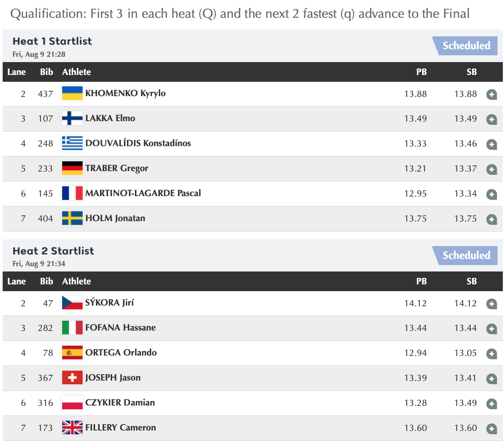Click plus icon in FOFANA Hassane row
The width and height of the screenshot is (504, 443).
[x=491, y=329]
